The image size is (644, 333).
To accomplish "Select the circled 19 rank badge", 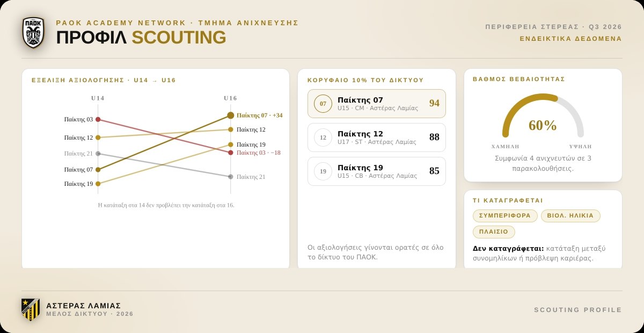I will 323,171.
